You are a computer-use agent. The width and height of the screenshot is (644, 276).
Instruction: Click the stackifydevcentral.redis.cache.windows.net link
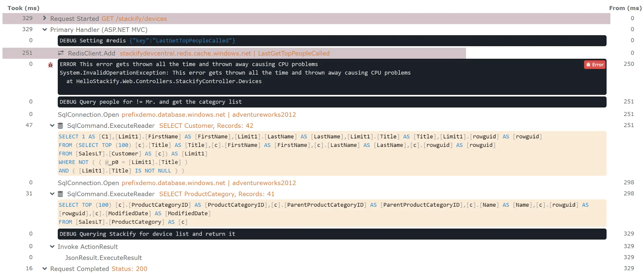(185, 53)
